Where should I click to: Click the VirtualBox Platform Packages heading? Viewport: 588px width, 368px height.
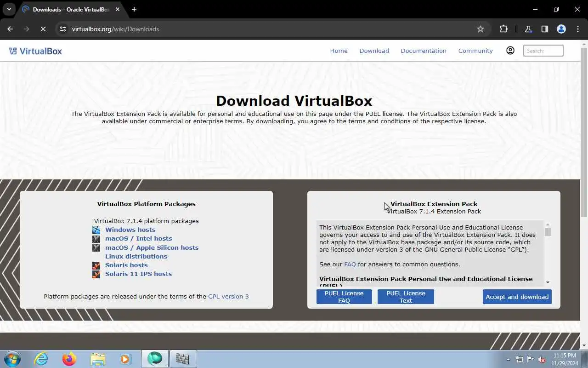pyautogui.click(x=146, y=204)
